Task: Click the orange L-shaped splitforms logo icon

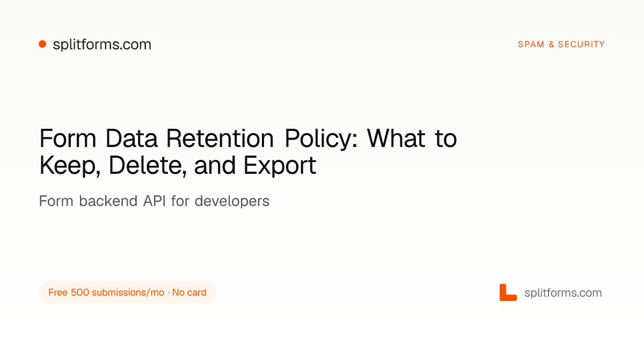Action: [x=508, y=292]
